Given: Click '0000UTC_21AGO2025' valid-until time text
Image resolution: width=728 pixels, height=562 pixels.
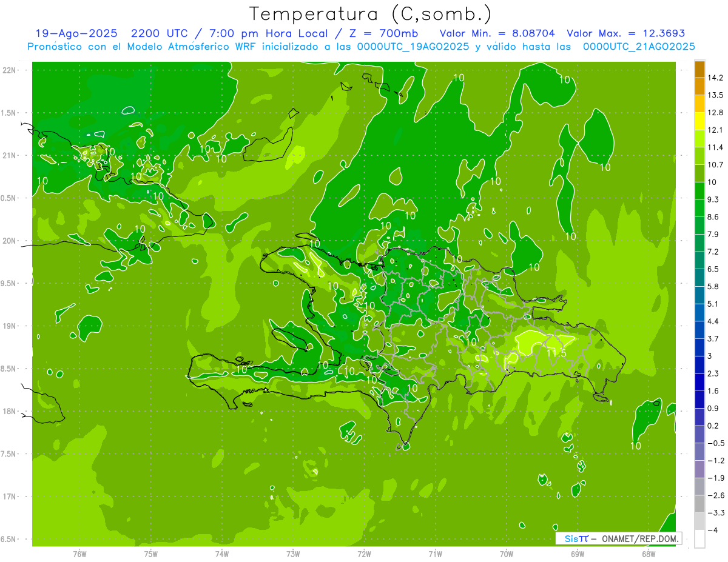Looking at the screenshot, I should point(639,47).
